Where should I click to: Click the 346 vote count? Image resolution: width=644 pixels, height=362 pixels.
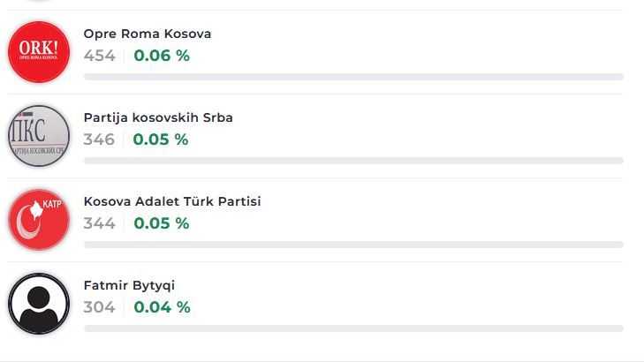99,140
